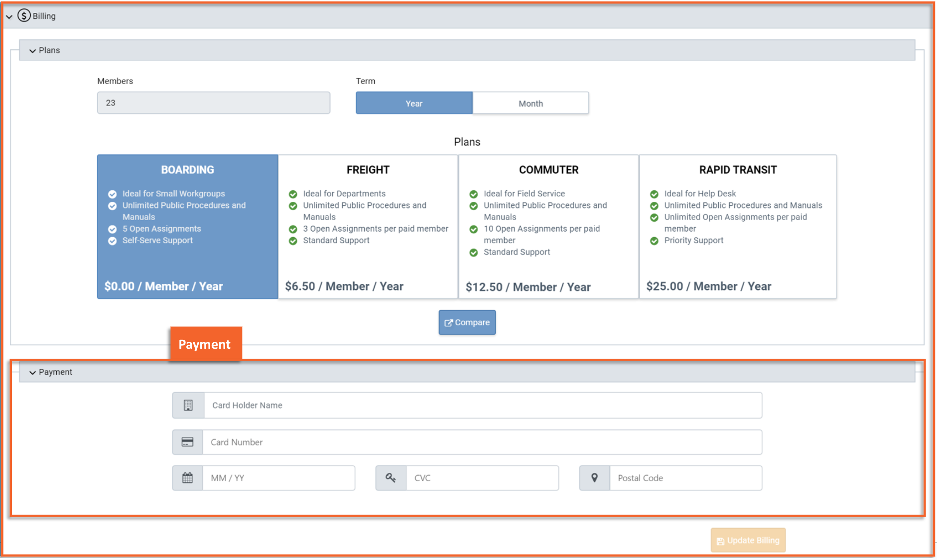Viewport: 937px width, 560px height.
Task: Pick the Commuter plan card
Action: [548, 227]
